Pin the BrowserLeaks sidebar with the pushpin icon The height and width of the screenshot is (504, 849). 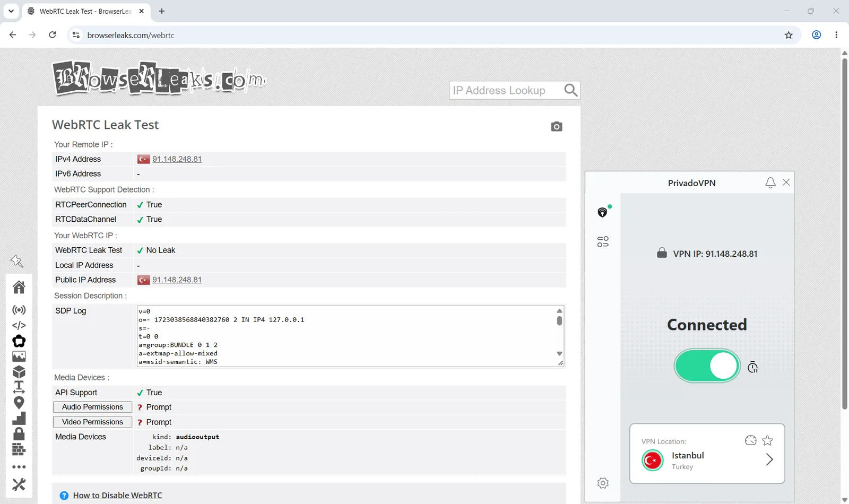(17, 261)
